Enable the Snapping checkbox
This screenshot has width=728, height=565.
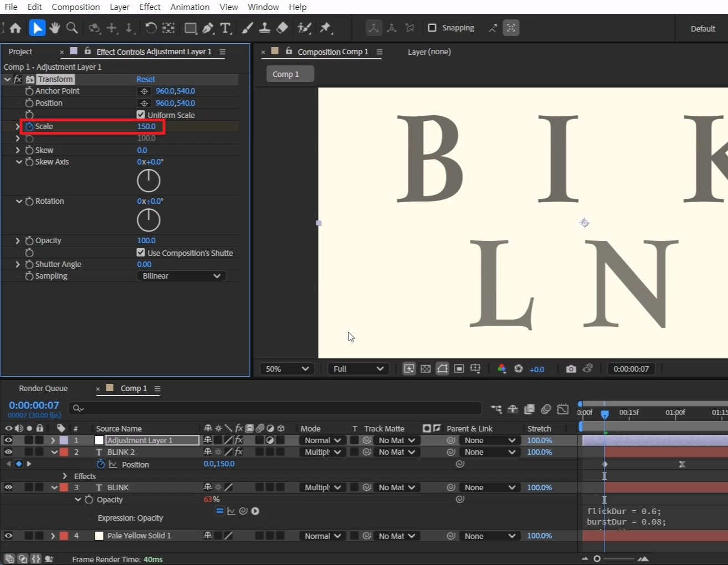[432, 28]
